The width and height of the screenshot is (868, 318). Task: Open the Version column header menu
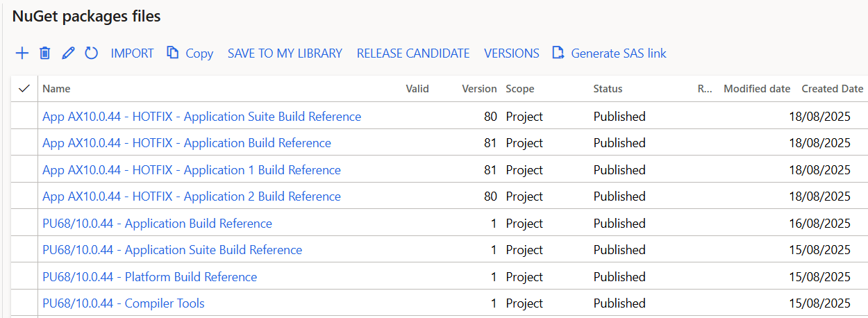click(479, 89)
